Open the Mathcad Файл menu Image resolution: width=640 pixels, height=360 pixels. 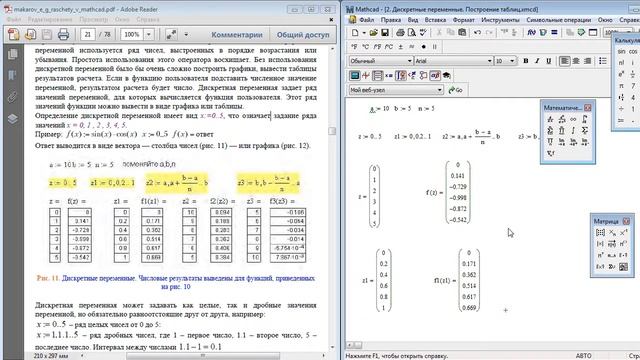click(367, 20)
